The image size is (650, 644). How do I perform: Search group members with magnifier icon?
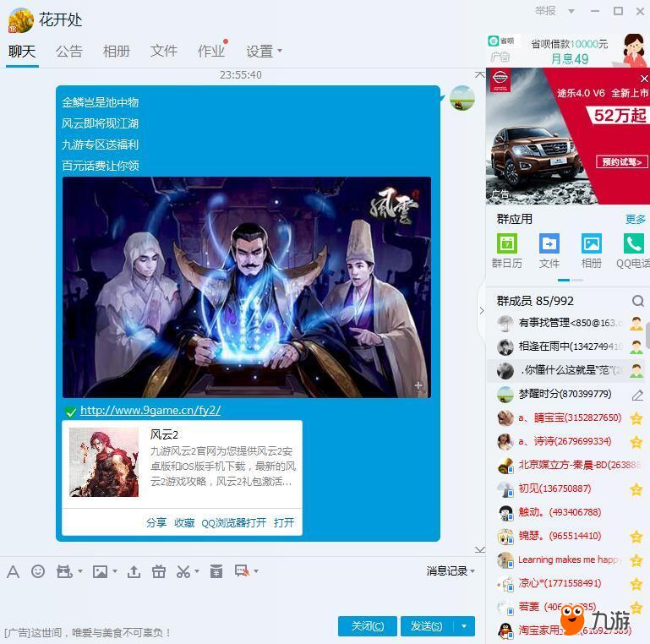pos(638,301)
